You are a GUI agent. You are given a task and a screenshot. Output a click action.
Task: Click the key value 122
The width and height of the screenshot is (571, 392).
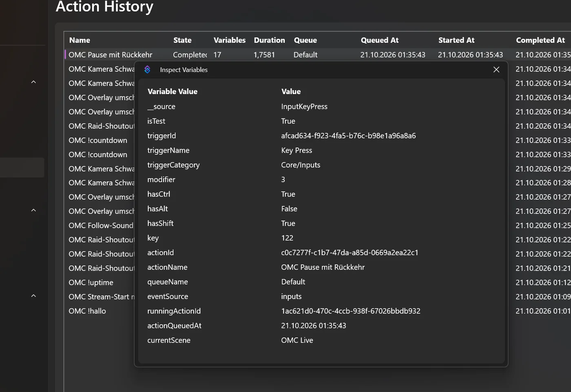pos(287,238)
